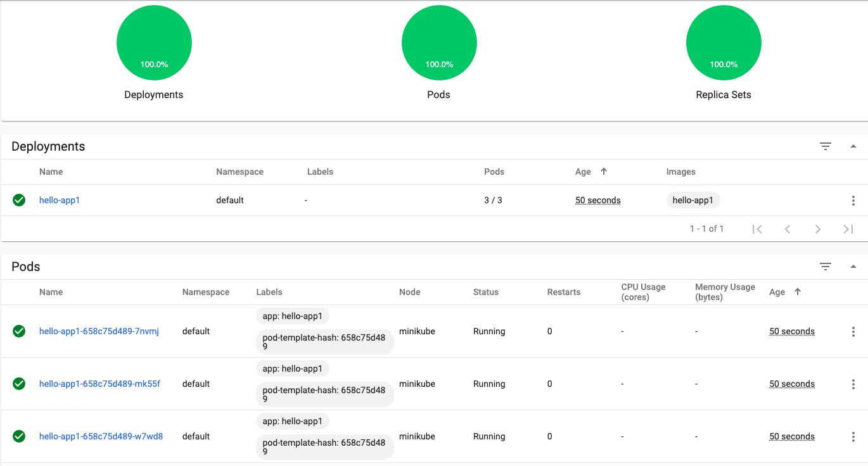868x466 pixels.
Task: Click green status check for pod mk55f
Action: pos(19,384)
